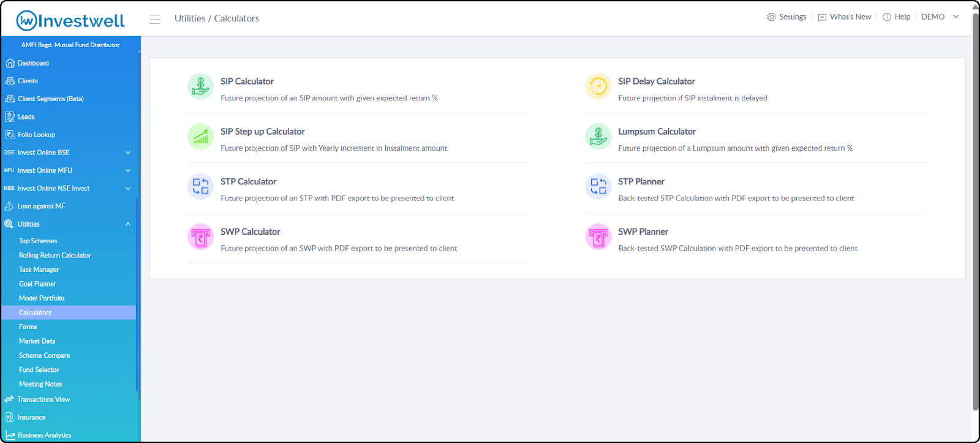Click the SIP Calculator plant icon
The width and height of the screenshot is (980, 443).
(x=200, y=86)
